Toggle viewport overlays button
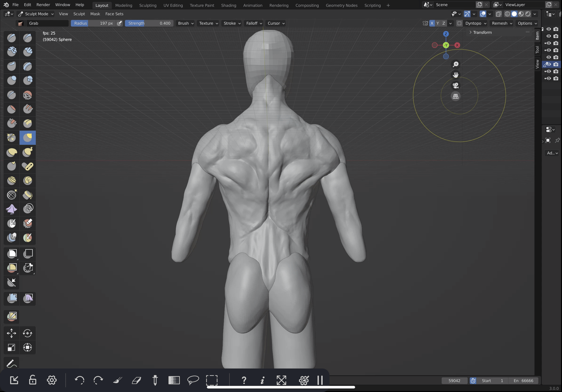Viewport: 562px width, 392px height. click(483, 14)
